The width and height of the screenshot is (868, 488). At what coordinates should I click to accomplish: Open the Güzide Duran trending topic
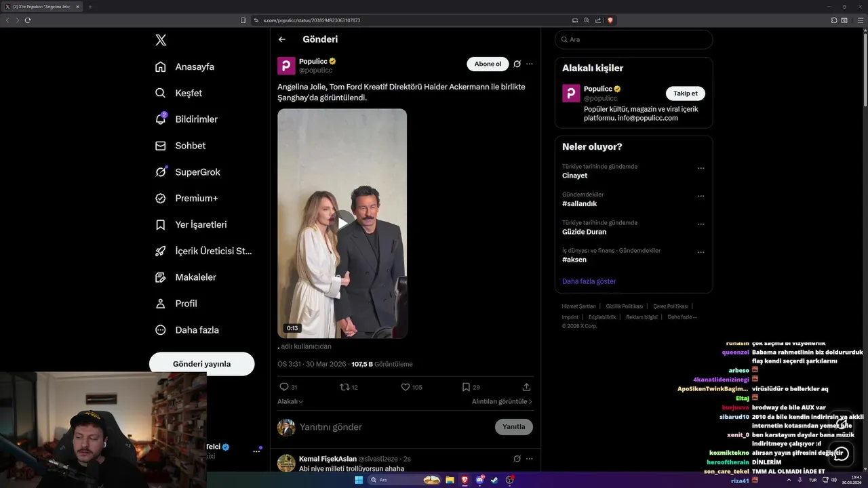point(584,232)
